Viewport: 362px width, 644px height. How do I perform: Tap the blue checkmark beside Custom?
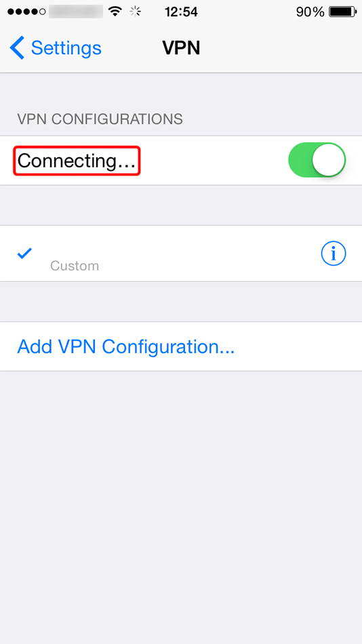click(x=24, y=254)
